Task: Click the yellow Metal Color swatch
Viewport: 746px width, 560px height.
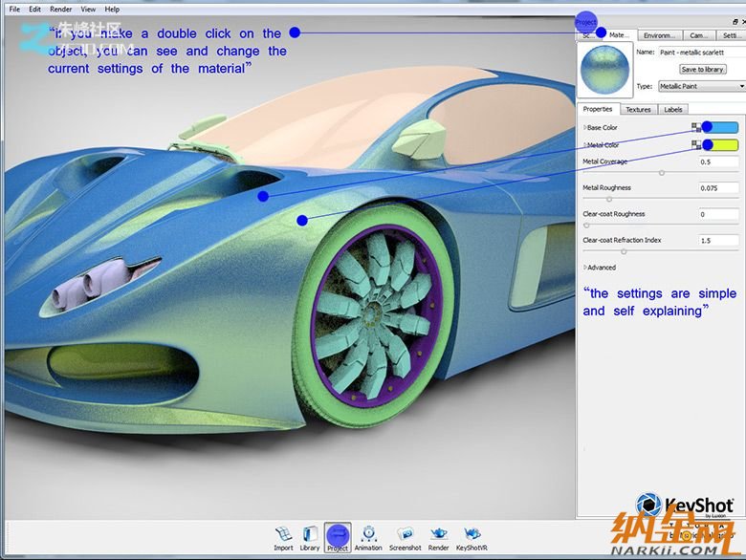Action: 723,145
